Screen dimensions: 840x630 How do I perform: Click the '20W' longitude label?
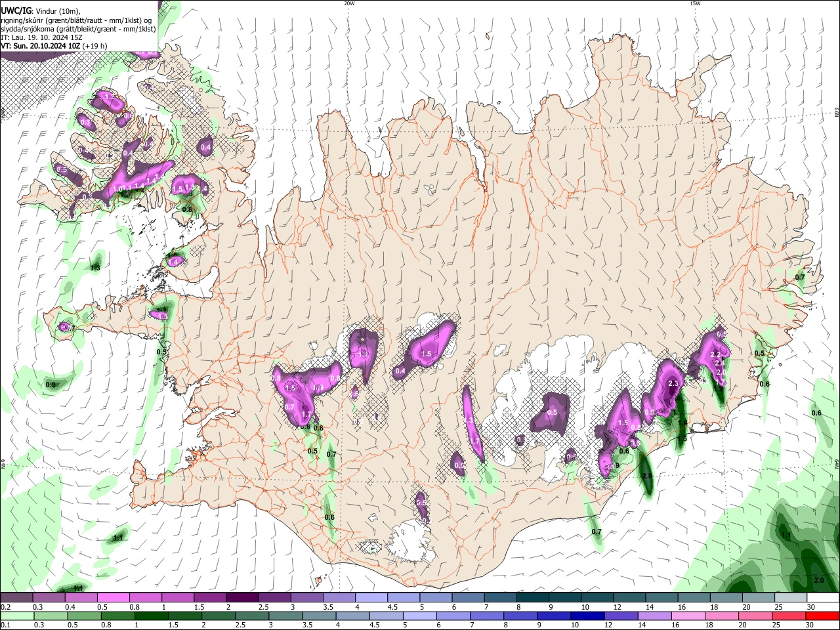point(349,3)
